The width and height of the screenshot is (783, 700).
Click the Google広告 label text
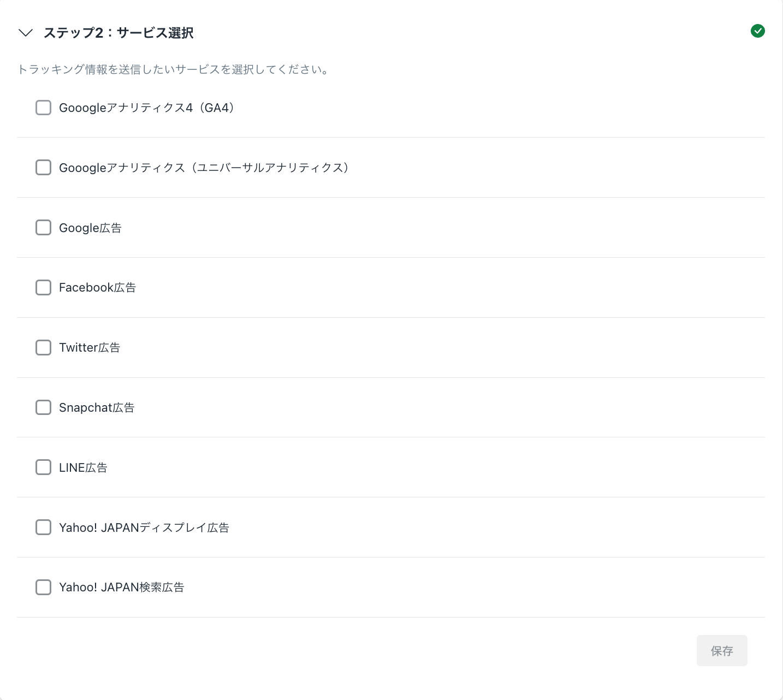pyautogui.click(x=90, y=228)
